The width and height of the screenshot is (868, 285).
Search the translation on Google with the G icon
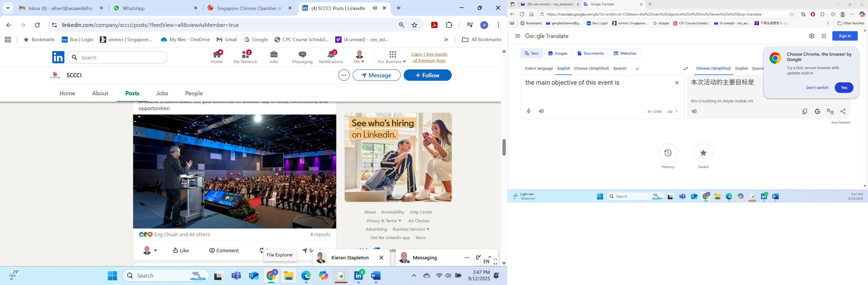[817, 111]
